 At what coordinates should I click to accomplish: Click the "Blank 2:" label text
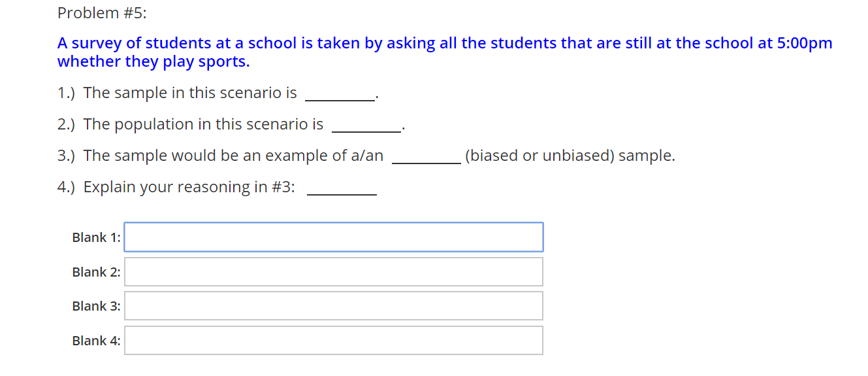[96, 272]
